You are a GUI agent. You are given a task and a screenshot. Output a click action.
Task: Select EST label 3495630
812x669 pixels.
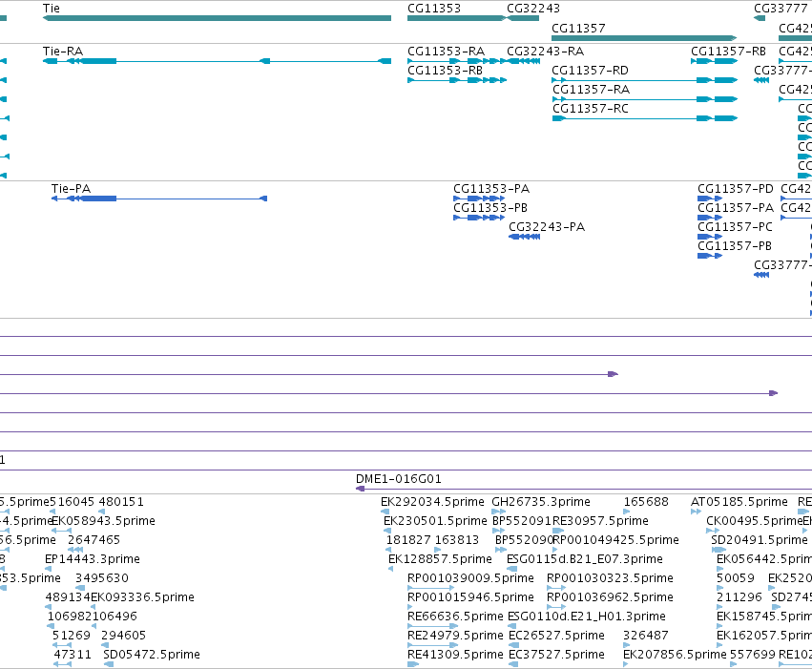(x=102, y=578)
